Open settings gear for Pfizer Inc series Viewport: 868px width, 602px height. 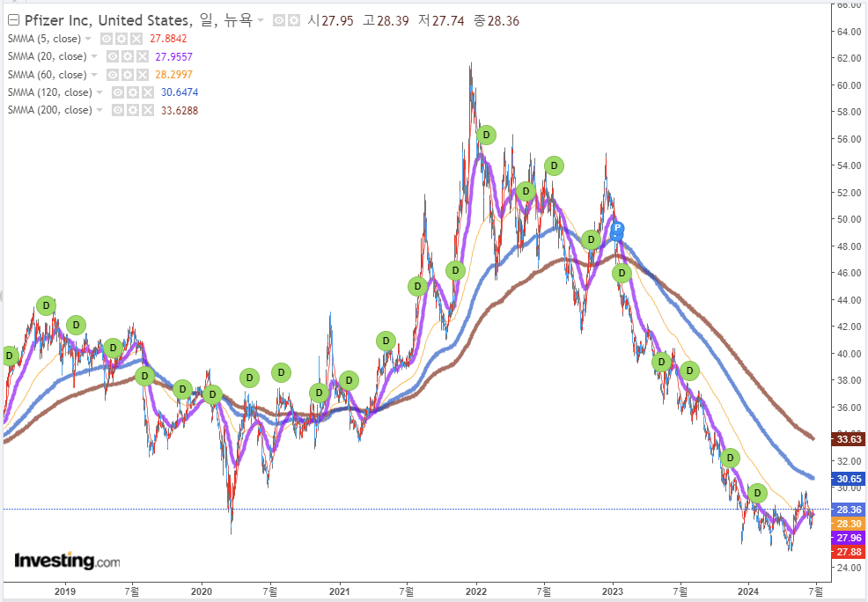pyautogui.click(x=294, y=21)
